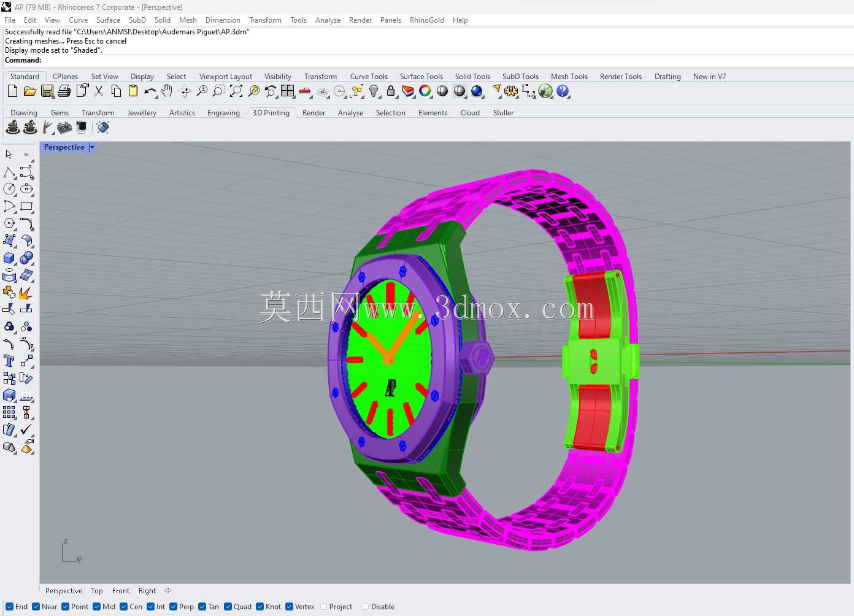
Task: Switch to the Jewellery toolbar tab
Action: [142, 113]
